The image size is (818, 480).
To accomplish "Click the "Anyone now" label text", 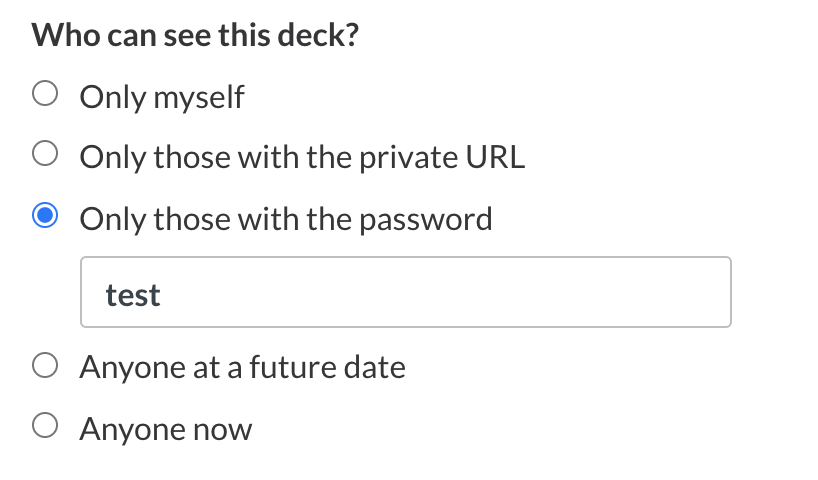I will (166, 429).
